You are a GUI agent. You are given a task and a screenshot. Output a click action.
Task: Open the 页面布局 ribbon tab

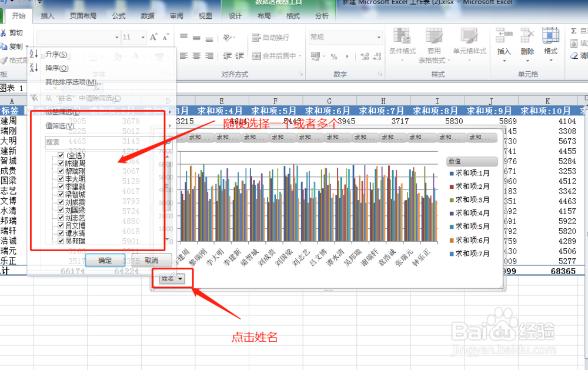[x=83, y=16]
